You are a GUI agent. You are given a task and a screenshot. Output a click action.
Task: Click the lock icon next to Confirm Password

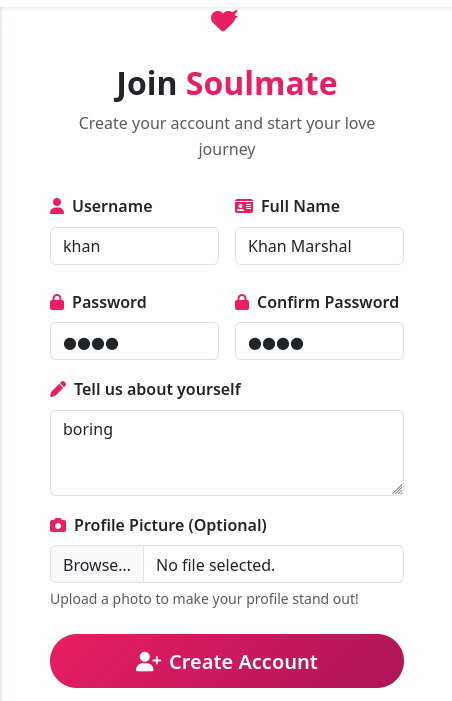click(x=242, y=302)
